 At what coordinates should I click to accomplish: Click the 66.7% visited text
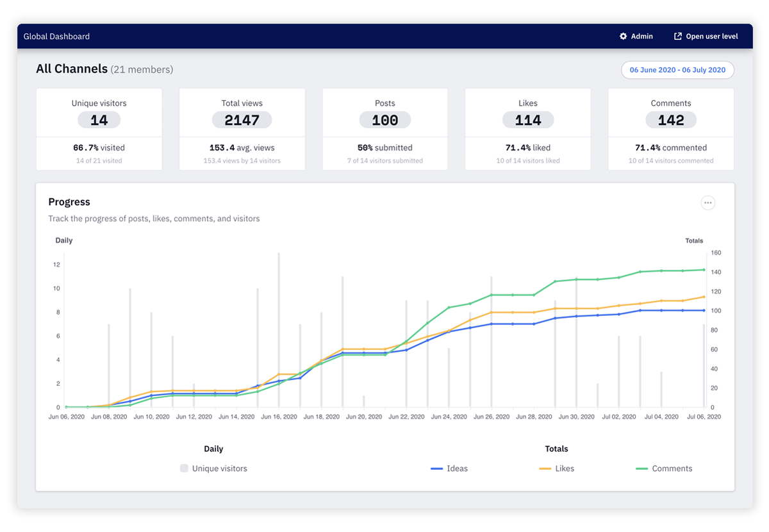tap(99, 147)
